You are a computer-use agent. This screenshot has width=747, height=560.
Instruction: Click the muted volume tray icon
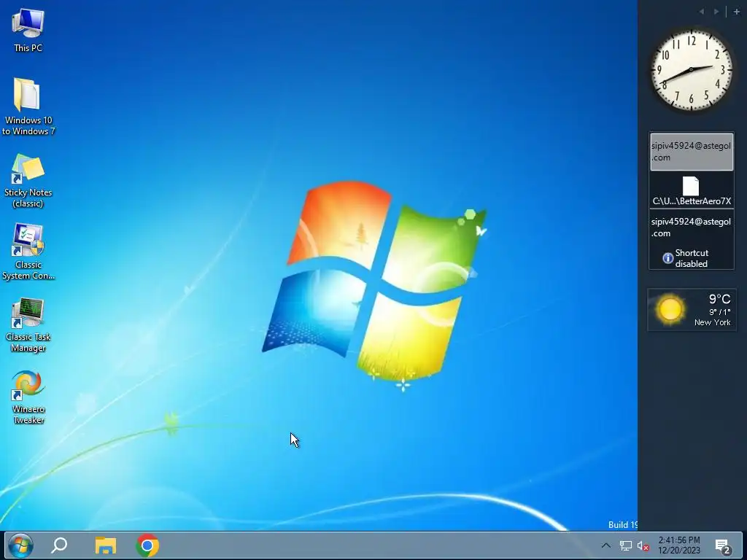coord(643,546)
